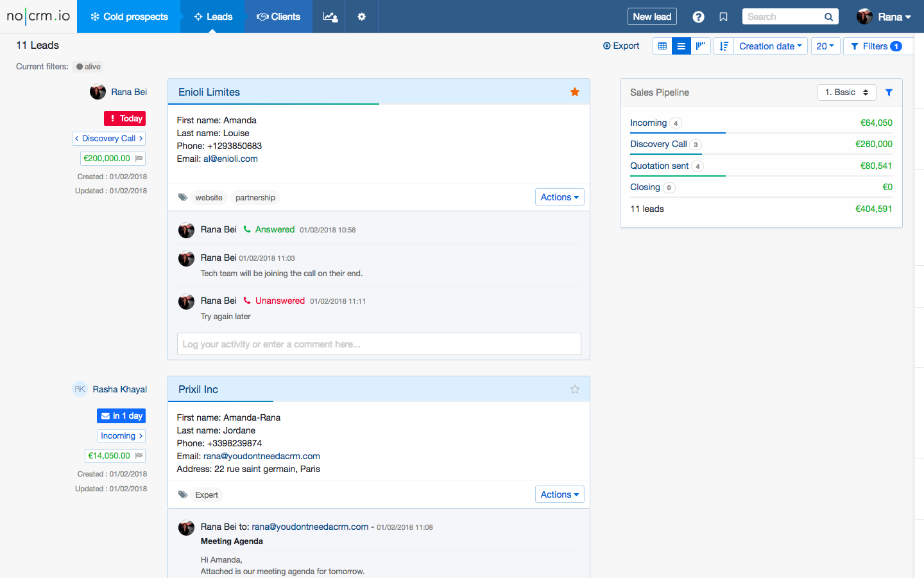This screenshot has width=924, height=578.
Task: Open the activity statistics chart icon
Action: 330,17
